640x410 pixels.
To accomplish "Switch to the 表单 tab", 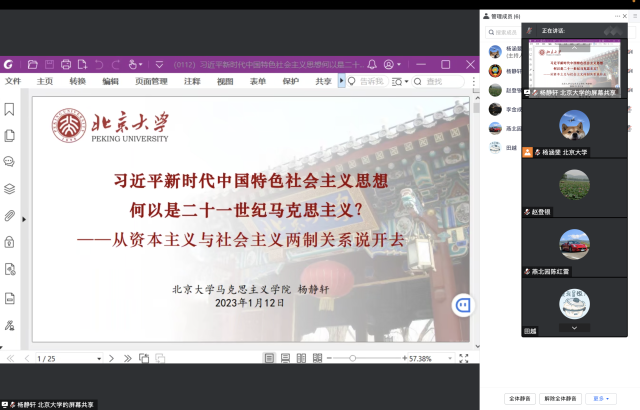I will pos(258,81).
